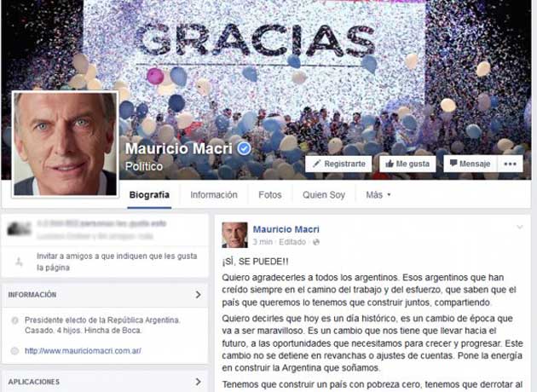Click Invitar a amigos link
The image size is (537, 392).
point(117,262)
